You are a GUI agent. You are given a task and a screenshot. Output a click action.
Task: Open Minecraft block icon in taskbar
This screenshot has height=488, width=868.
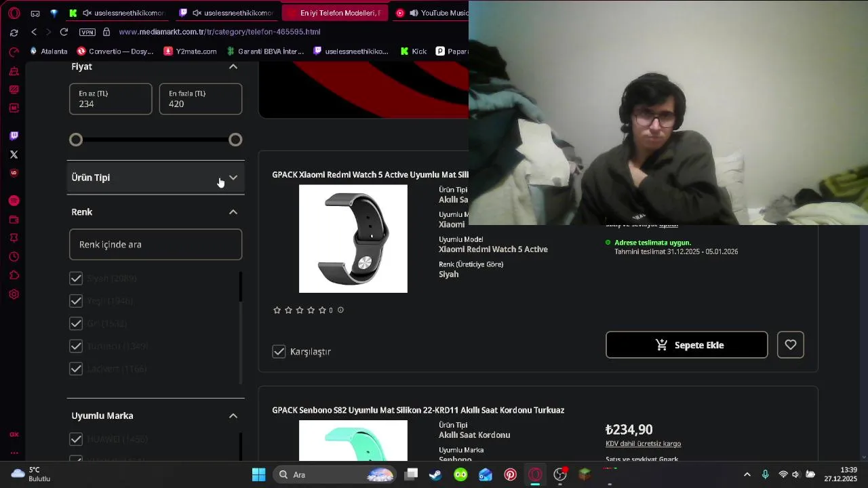(585, 474)
